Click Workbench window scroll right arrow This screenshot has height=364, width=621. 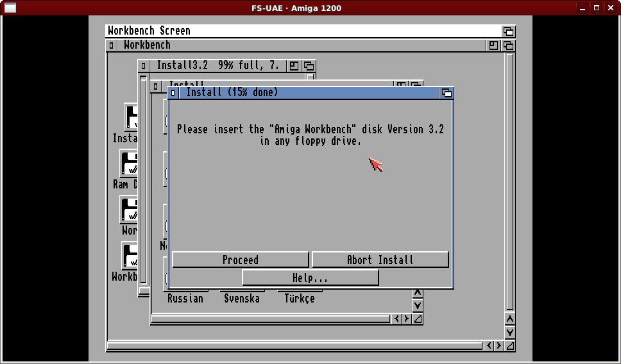pyautogui.click(x=498, y=346)
